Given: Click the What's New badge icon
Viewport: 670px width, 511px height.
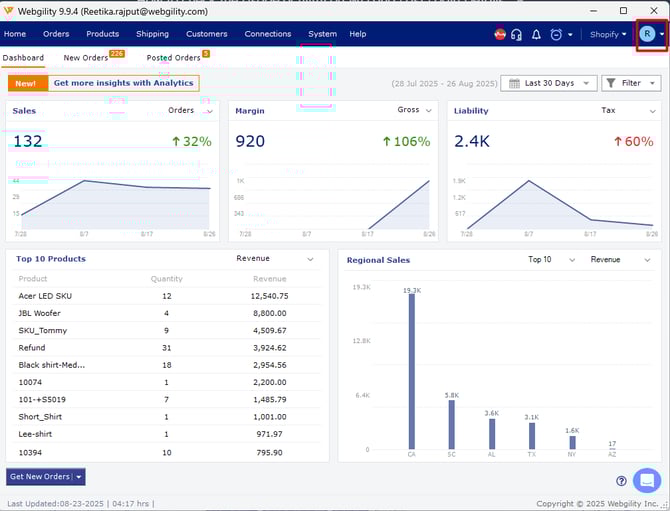Looking at the screenshot, I should (499, 34).
